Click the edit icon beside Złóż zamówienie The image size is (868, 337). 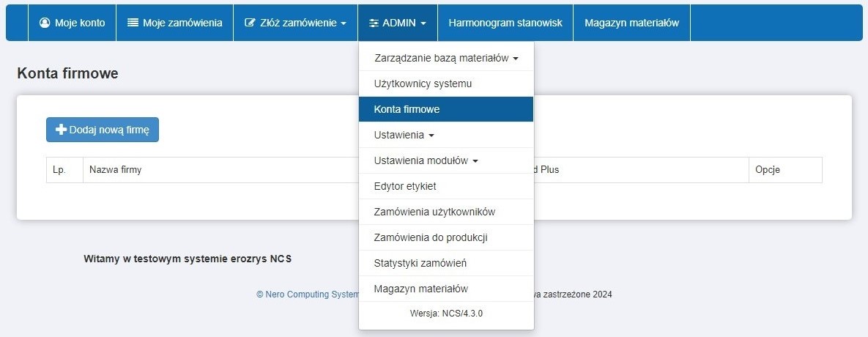(250, 23)
